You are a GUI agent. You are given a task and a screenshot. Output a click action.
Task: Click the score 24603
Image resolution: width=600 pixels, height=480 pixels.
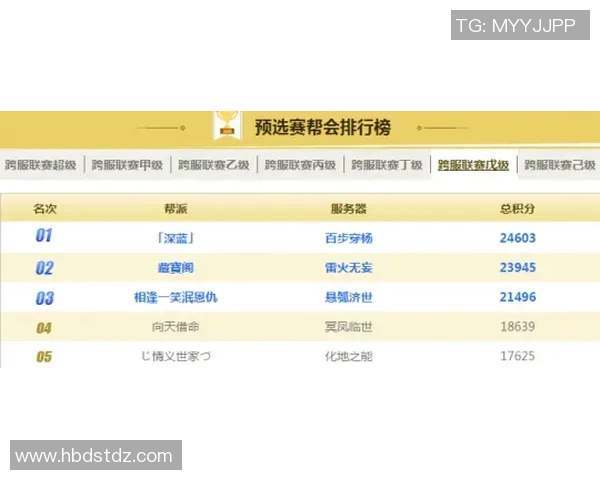518,238
